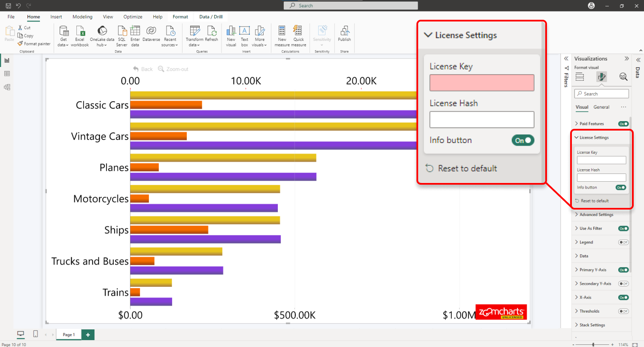Enable the Legend toggle
Screen dimensions: 644x347
coord(623,242)
